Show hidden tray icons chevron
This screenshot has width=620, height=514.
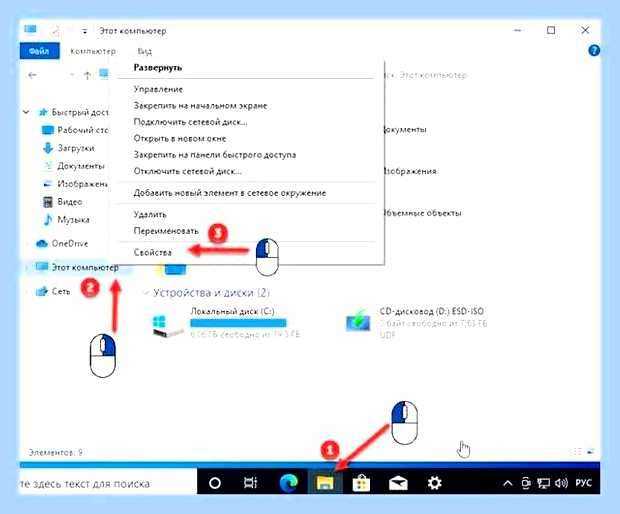[507, 483]
